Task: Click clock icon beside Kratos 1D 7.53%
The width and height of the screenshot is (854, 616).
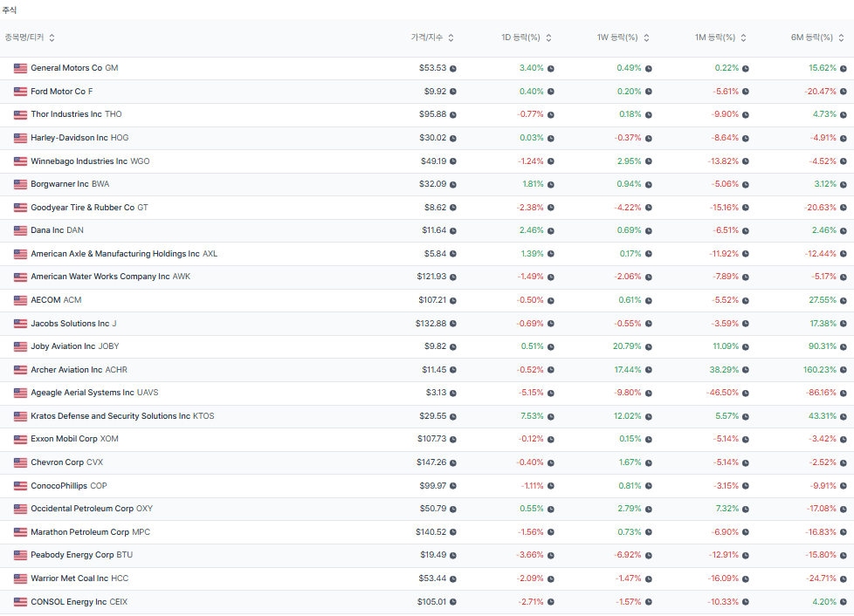Action: pyautogui.click(x=551, y=416)
